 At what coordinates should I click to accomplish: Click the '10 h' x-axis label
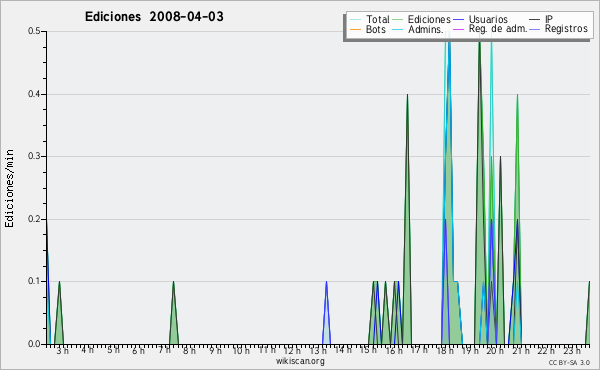pos(241,351)
